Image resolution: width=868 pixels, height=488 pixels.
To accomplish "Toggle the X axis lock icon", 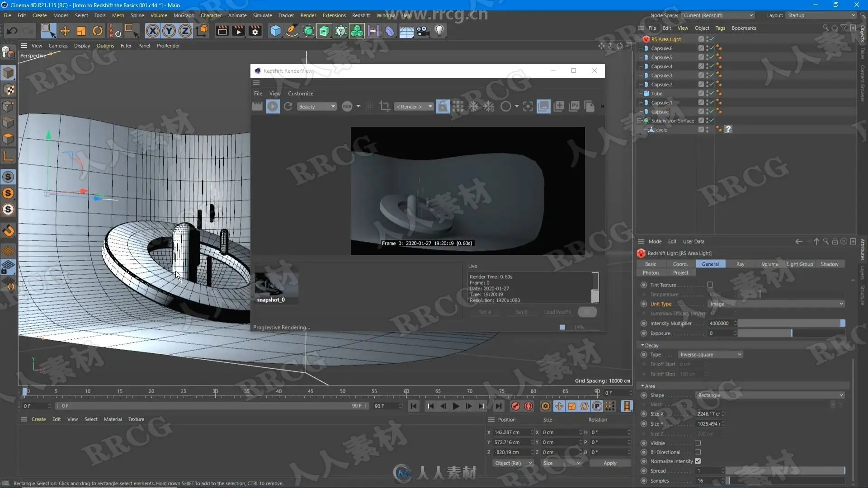I will [x=152, y=31].
